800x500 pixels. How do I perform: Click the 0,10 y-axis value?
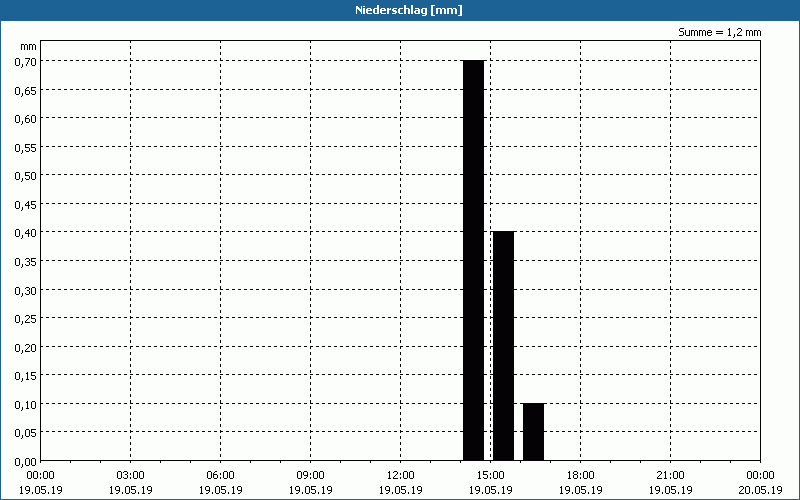pyautogui.click(x=26, y=404)
